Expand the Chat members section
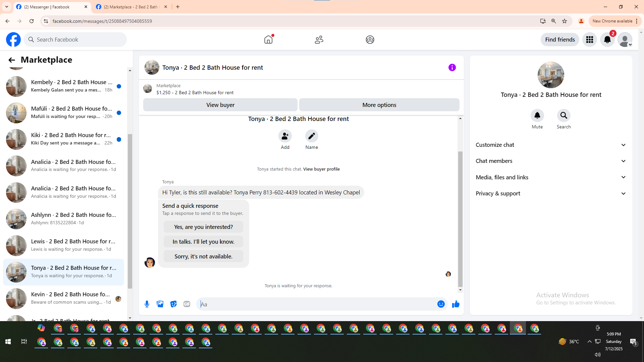644x362 pixels. click(551, 161)
